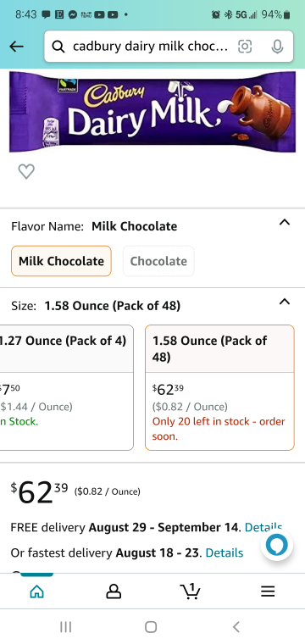Select Milk Chocolate flavor option

pos(61,261)
